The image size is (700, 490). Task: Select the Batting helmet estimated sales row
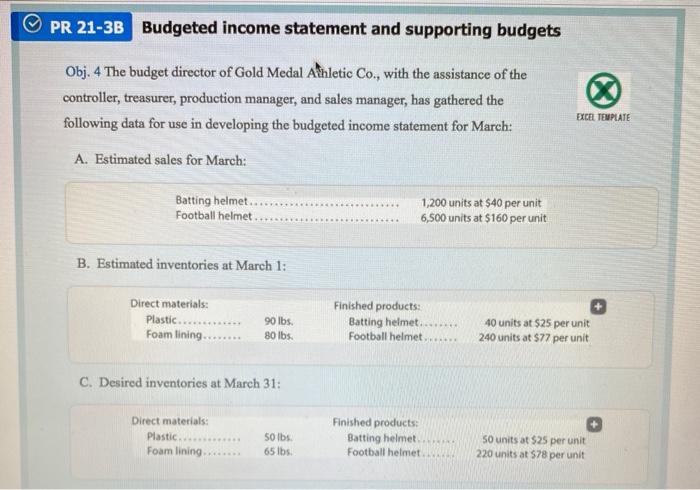point(358,202)
